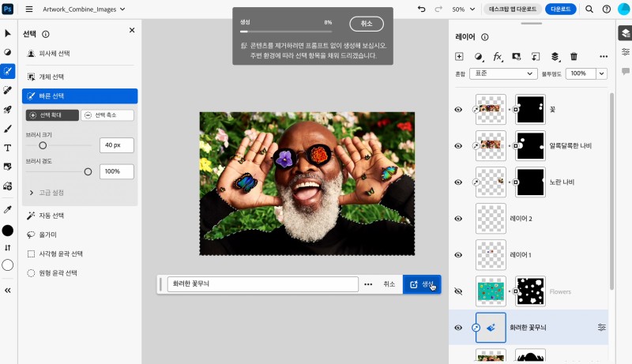The width and height of the screenshot is (632, 364).
Task: Open the comments side panel icon
Action: point(625,71)
